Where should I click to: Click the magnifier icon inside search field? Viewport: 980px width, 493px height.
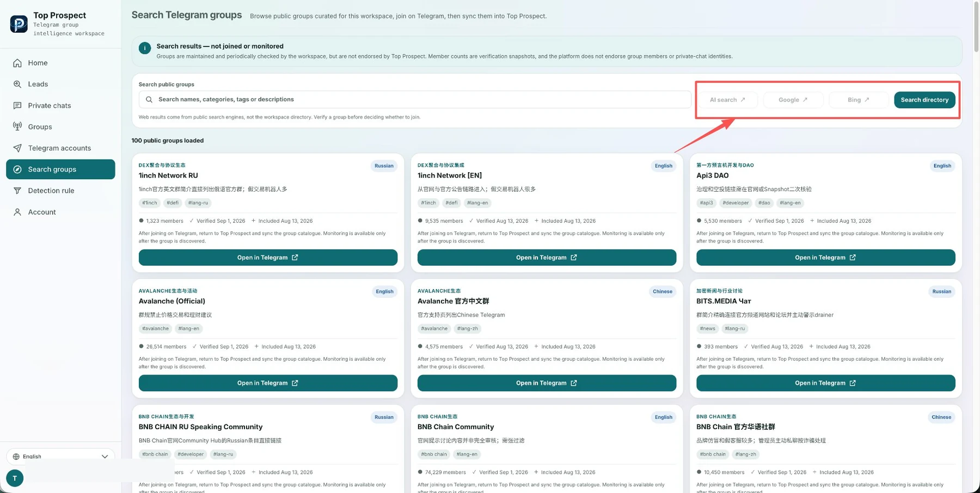[149, 100]
